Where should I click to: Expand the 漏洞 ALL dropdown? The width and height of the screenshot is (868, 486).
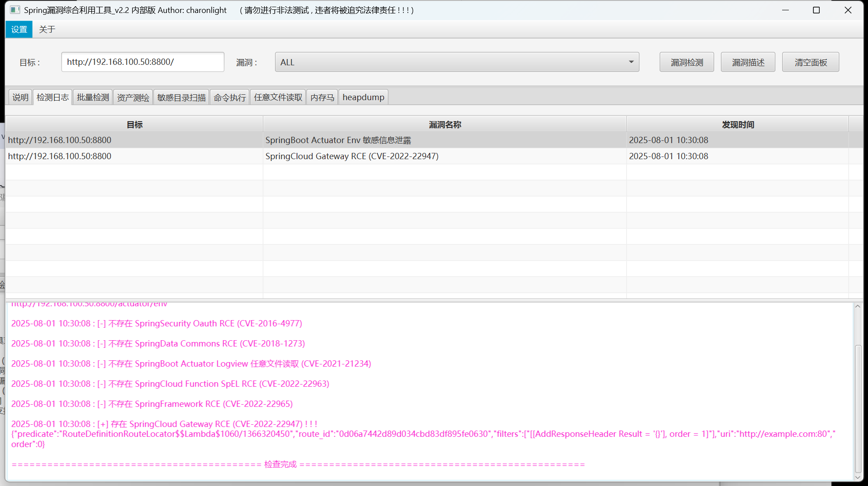pyautogui.click(x=457, y=62)
